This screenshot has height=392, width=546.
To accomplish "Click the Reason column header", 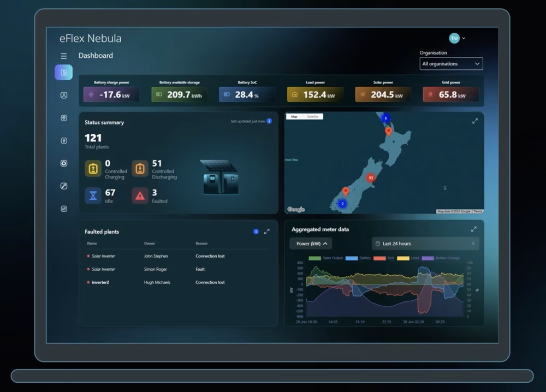I will (201, 243).
